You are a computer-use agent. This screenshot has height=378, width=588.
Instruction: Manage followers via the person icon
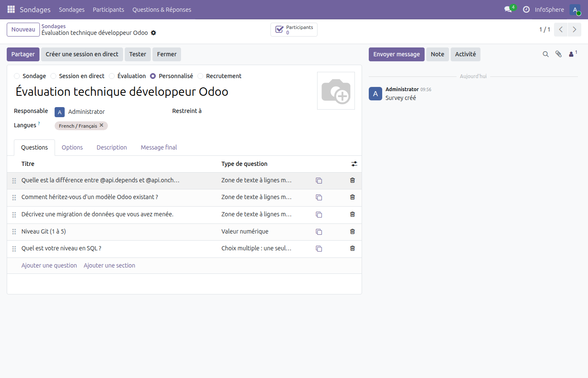(571, 54)
